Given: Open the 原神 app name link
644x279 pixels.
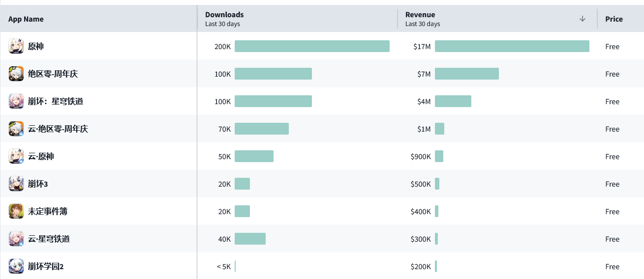Looking at the screenshot, I should 36,46.
